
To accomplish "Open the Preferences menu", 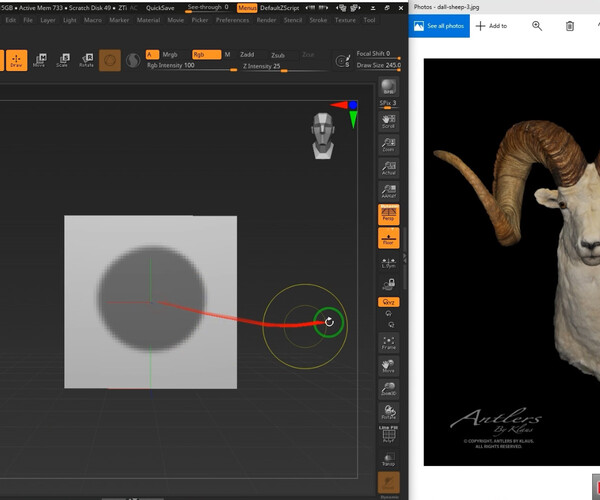I will [232, 20].
